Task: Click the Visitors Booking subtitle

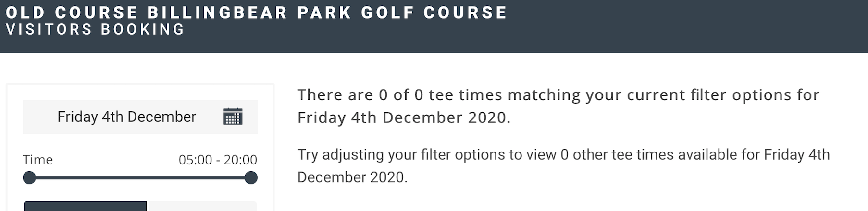Action: pyautogui.click(x=95, y=29)
